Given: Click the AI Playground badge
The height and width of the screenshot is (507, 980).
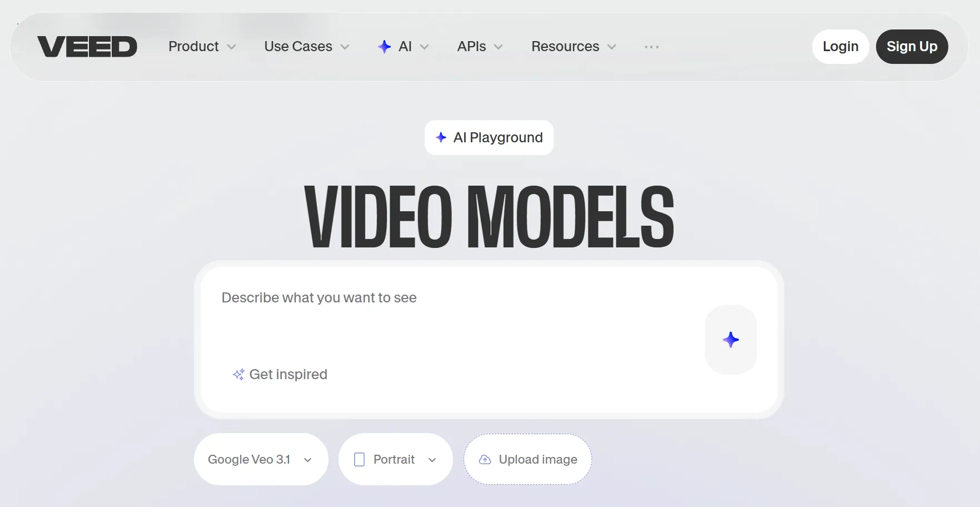Looking at the screenshot, I should pos(489,137).
